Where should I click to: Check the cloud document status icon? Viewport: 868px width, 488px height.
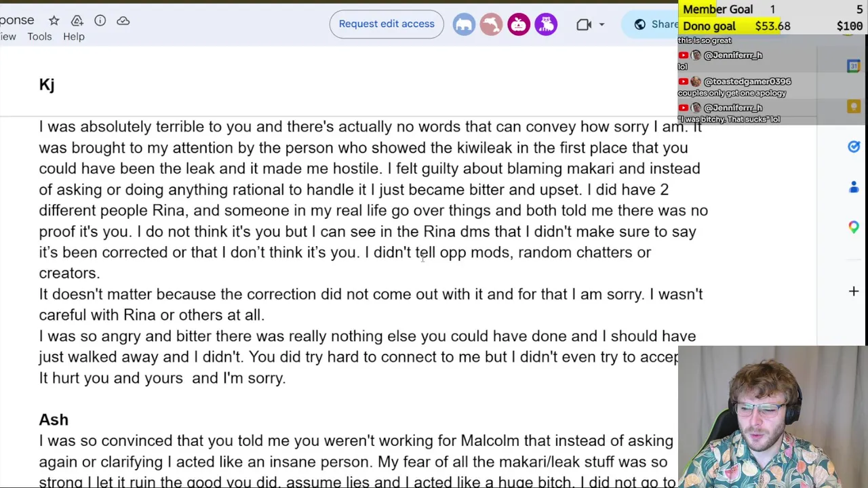pyautogui.click(x=123, y=21)
